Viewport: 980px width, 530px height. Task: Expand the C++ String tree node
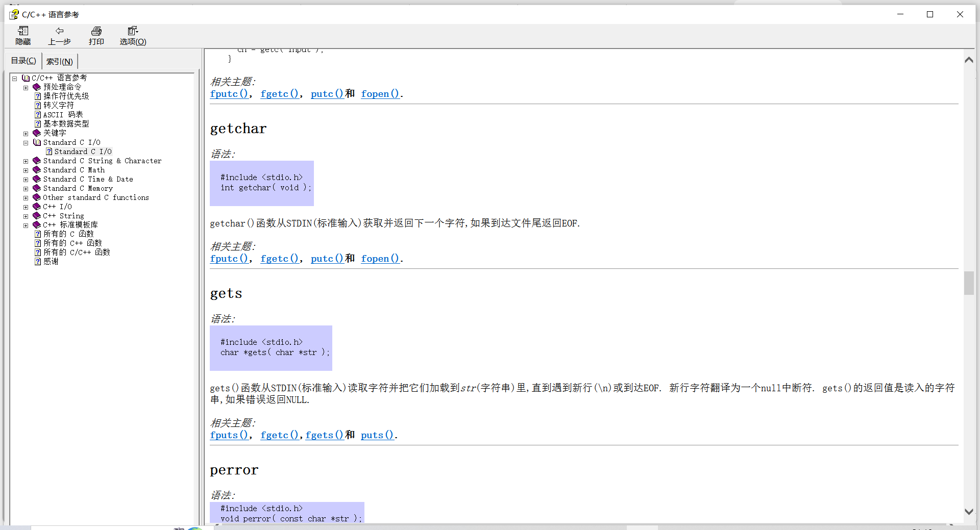[26, 216]
